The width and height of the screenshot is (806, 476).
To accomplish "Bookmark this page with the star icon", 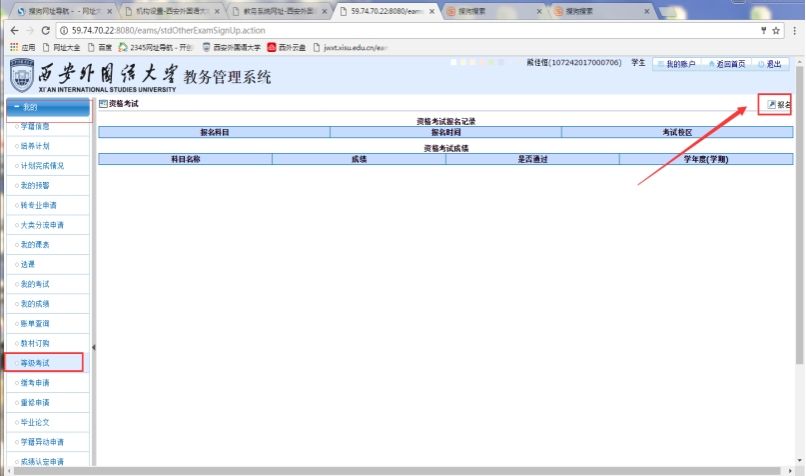I will (x=776, y=30).
